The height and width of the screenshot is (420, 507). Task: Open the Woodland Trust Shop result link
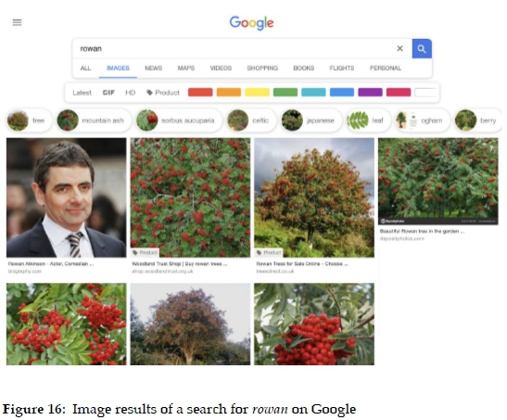pos(180,264)
